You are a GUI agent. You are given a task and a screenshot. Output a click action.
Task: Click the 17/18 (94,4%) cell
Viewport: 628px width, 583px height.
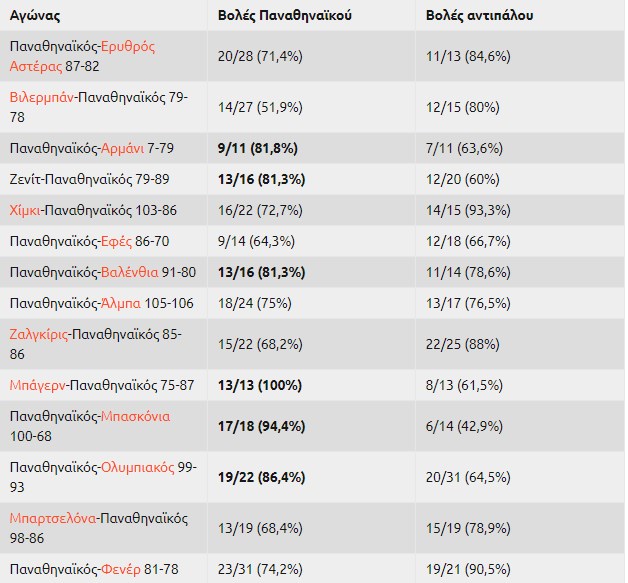click(311, 426)
